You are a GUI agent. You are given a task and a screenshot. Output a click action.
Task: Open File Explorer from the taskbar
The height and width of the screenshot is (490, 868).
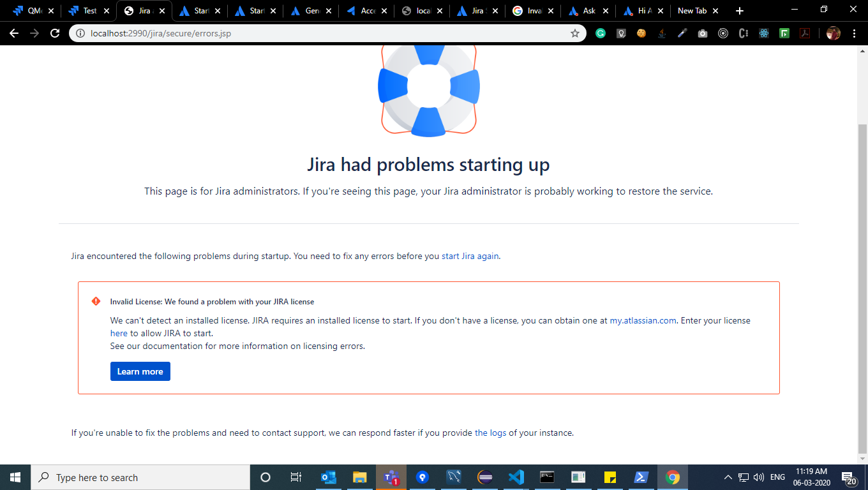click(x=360, y=477)
